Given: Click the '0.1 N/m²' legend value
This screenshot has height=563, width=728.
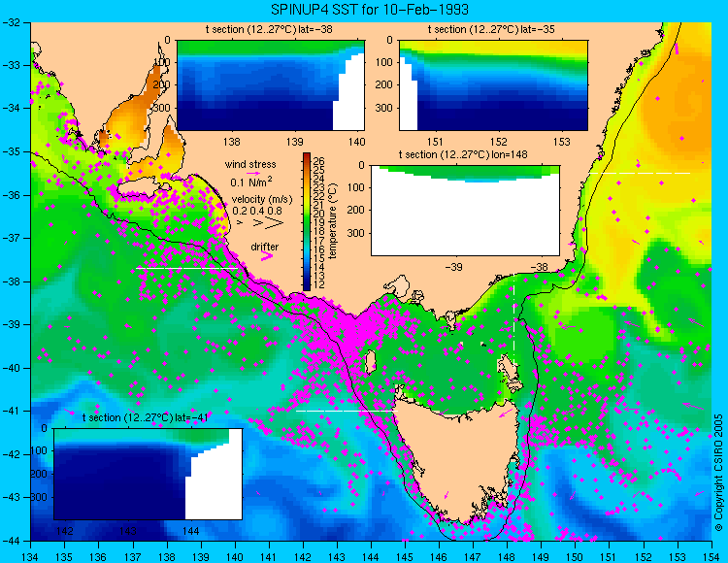Looking at the screenshot, I should coord(251,182).
